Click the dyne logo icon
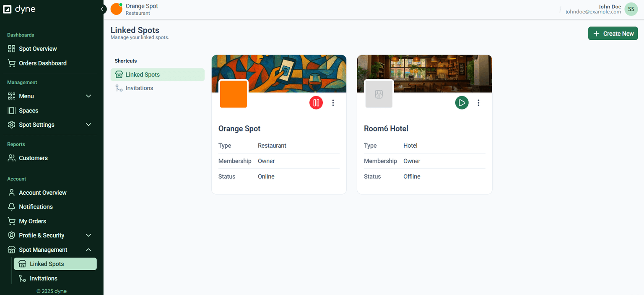644x295 pixels. tap(8, 9)
